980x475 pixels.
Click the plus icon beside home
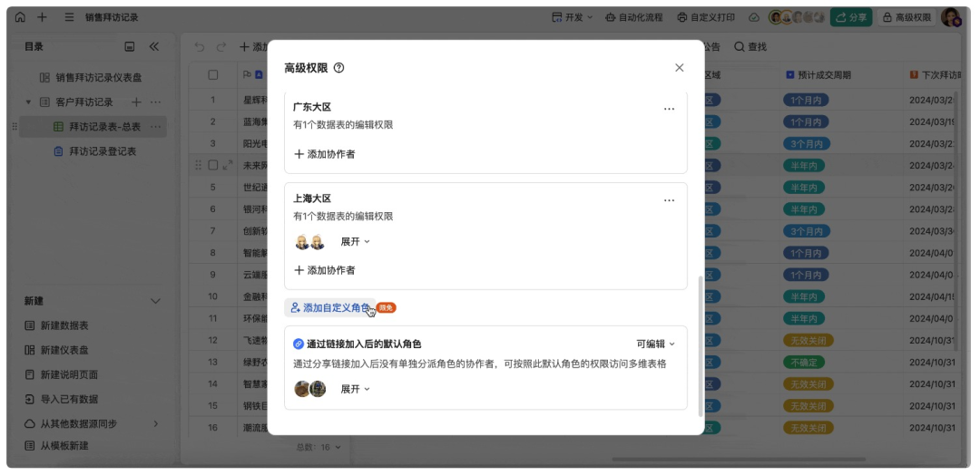coord(42,17)
